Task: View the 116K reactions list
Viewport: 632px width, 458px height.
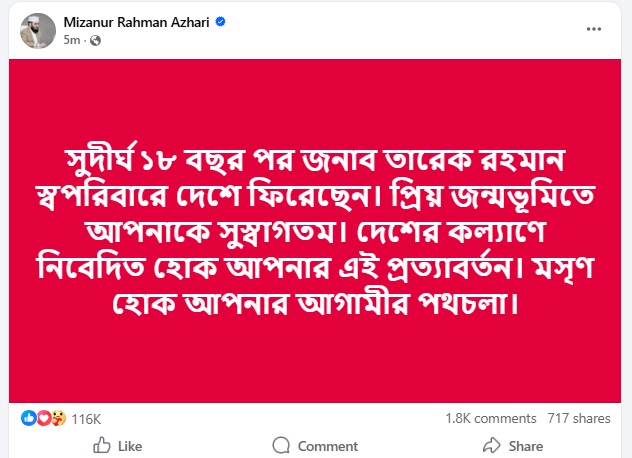Action: point(87,419)
